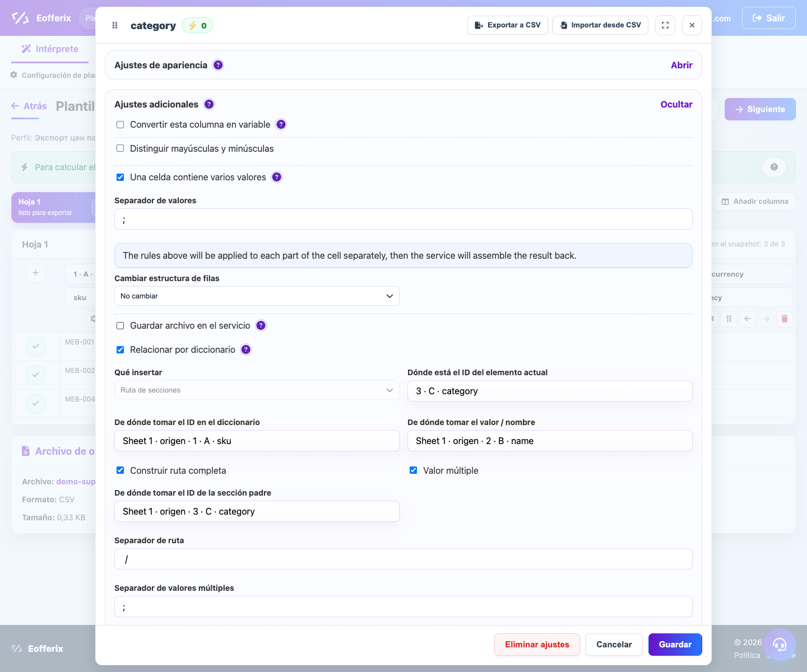
Task: Click the Separador de valores input field
Action: (403, 219)
